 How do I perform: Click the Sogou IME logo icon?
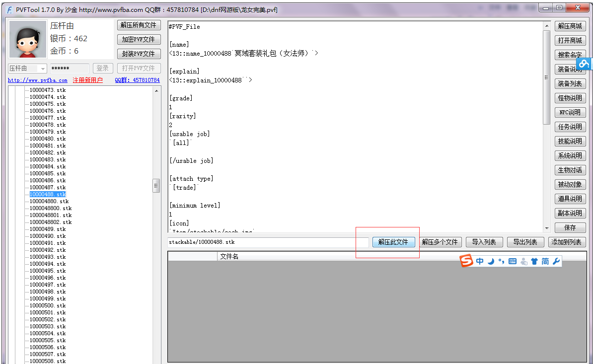466,261
